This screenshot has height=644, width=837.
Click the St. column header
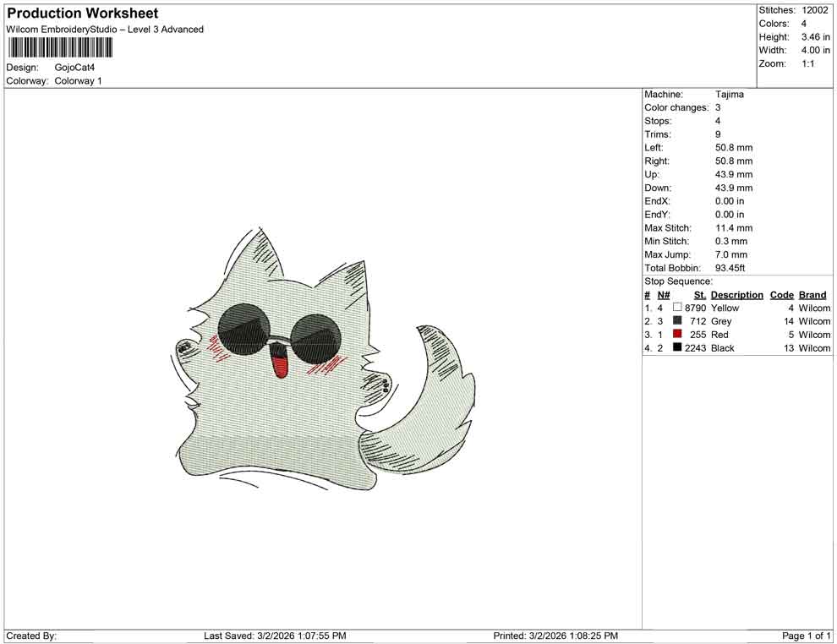click(x=699, y=294)
